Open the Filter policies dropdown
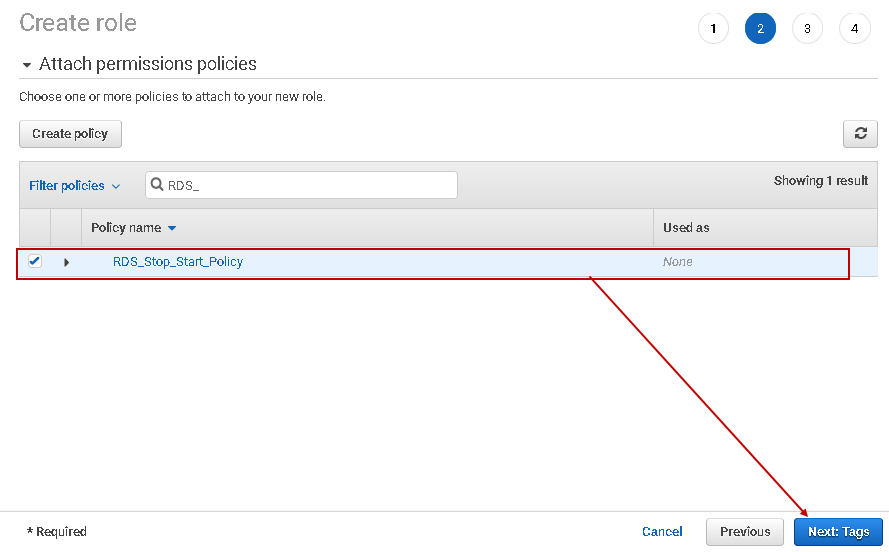The image size is (889, 552). click(74, 186)
